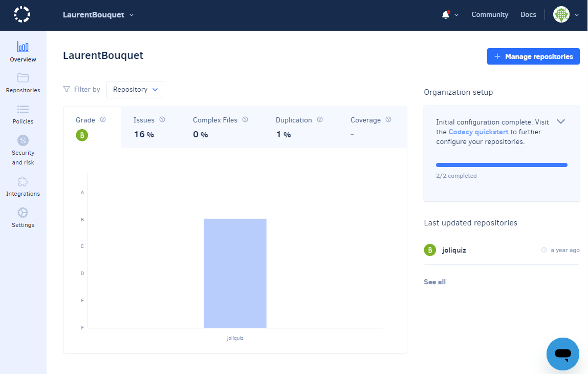Click the Manage repositories button

533,56
